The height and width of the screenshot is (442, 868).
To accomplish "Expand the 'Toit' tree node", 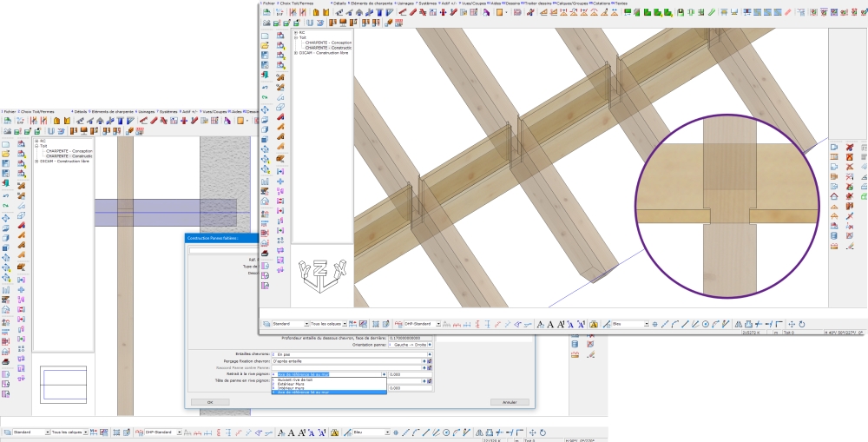I will (296, 37).
